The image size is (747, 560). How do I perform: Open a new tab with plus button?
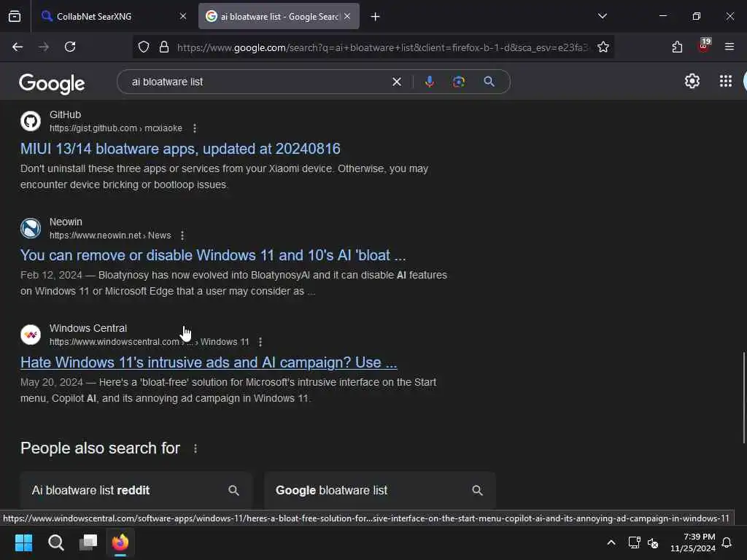[376, 17]
